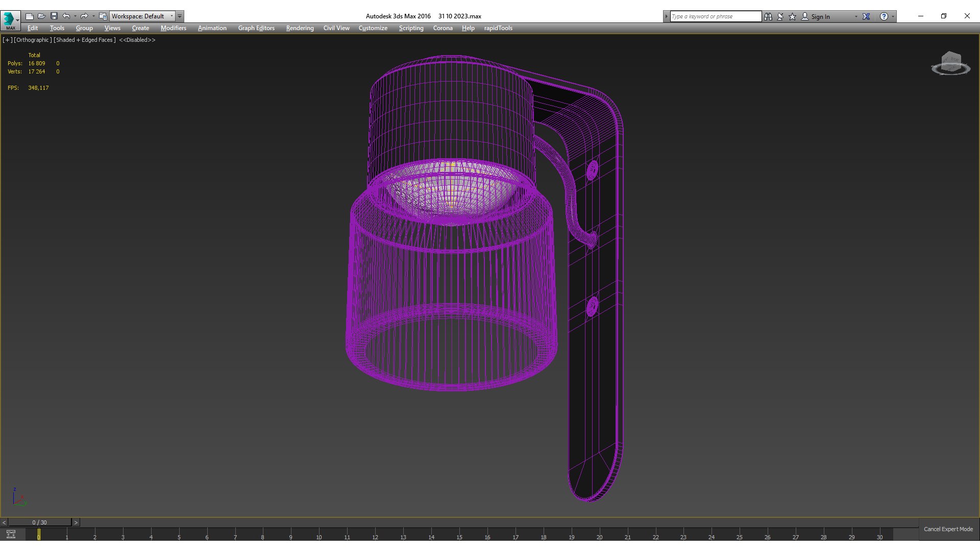Expand the Help menu dropdown arrow
Screen dimensions: 980x551
pos(893,16)
